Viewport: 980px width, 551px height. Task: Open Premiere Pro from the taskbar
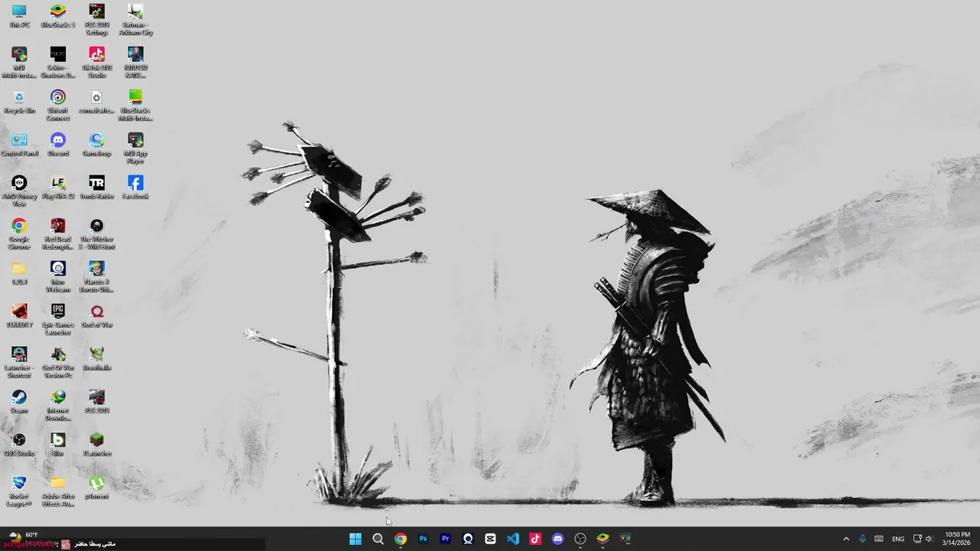coord(446,539)
